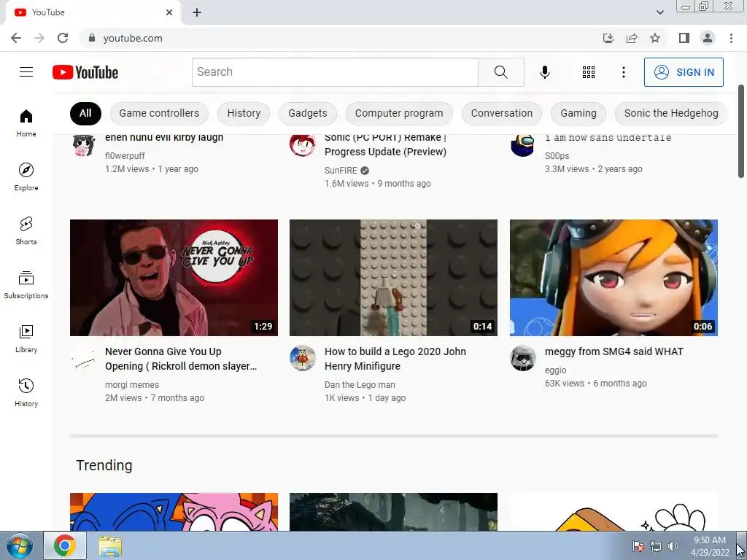Open Action Center flag tray icon
The image size is (747, 560).
[638, 546]
